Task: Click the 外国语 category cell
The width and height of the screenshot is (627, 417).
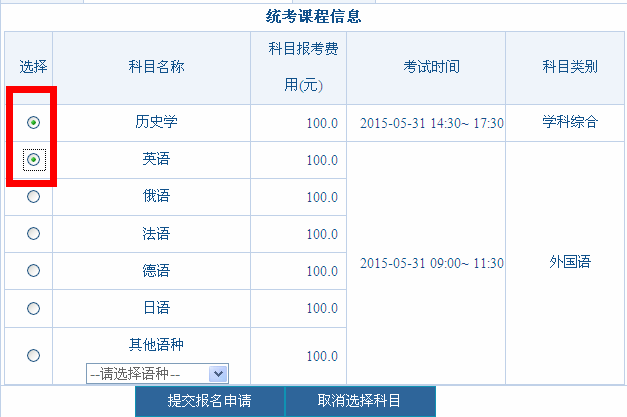Action: pyautogui.click(x=570, y=262)
